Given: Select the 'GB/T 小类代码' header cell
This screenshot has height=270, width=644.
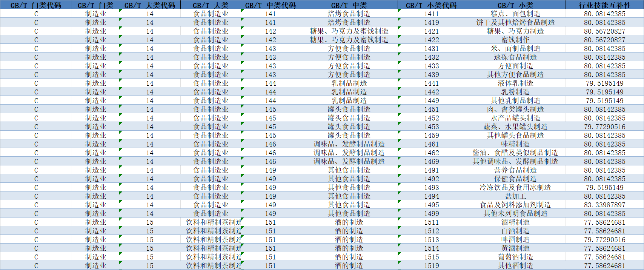Looking at the screenshot, I should (x=431, y=5).
